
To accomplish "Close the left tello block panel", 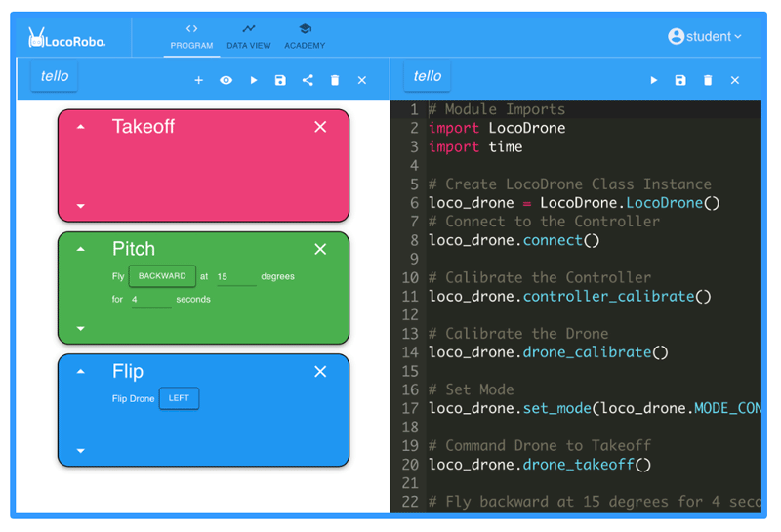I will pos(362,81).
